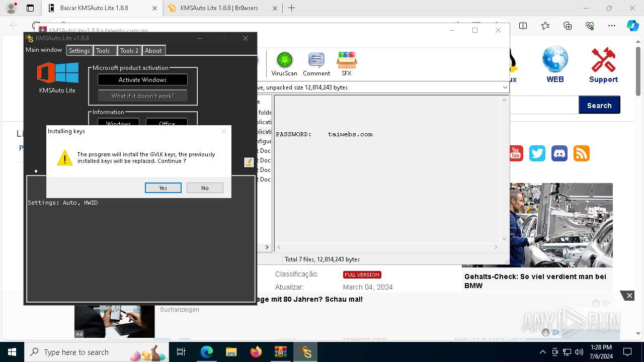Viewport: 644px width, 362px height.
Task: Close the Br0wsers browser tab
Action: (275, 8)
